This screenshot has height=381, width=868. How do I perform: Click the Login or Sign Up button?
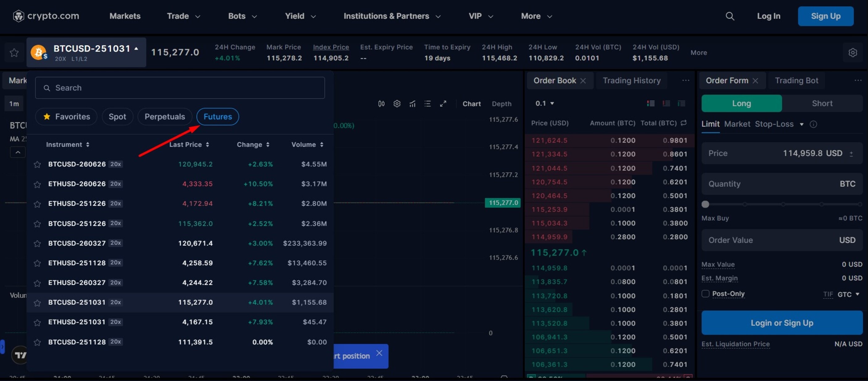click(x=782, y=323)
